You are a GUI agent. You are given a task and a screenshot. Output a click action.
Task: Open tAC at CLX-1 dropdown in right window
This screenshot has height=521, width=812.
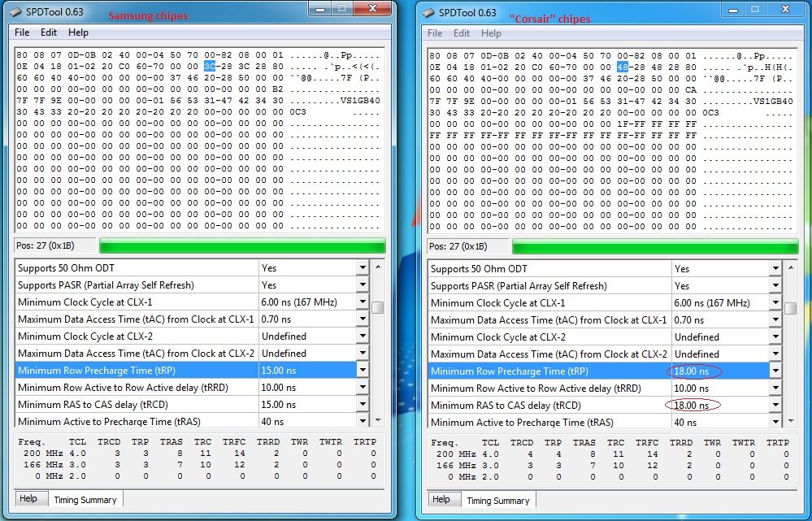tap(775, 320)
